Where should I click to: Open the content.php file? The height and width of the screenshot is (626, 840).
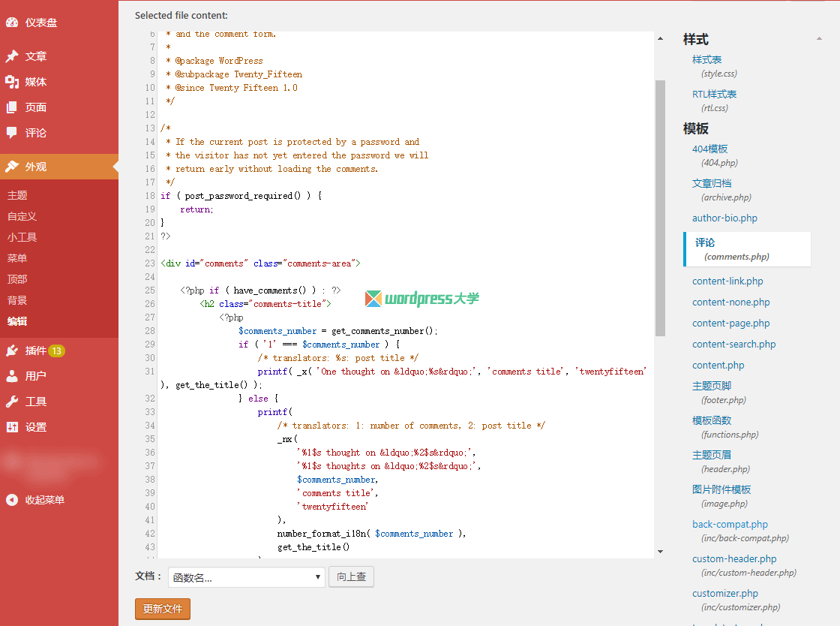coord(718,365)
